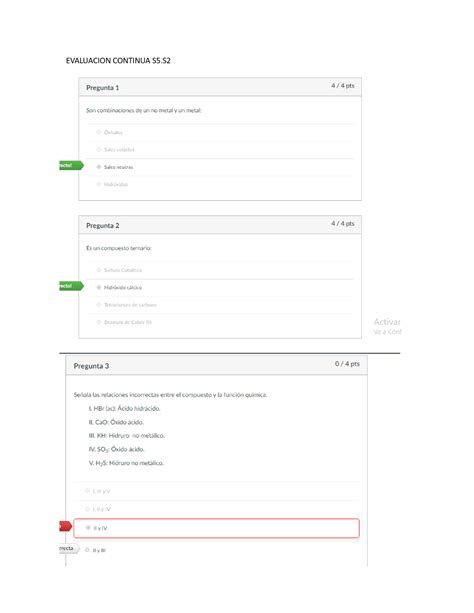Click the grey 'correcta' answer tag

[x=69, y=548]
